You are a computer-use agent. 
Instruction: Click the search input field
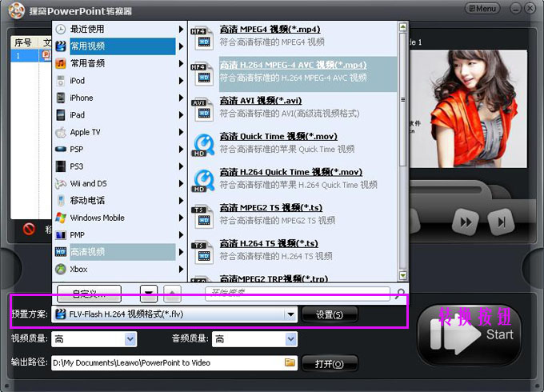[298, 294]
